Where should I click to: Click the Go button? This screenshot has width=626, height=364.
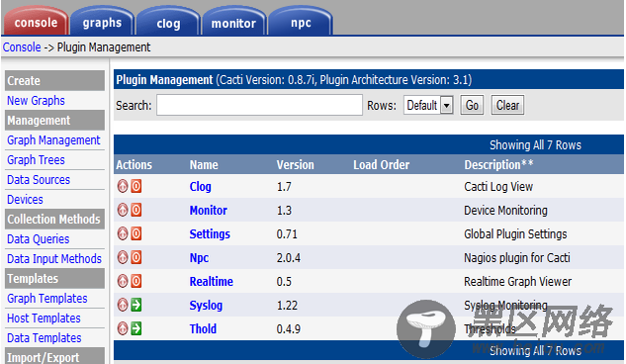[x=472, y=106]
